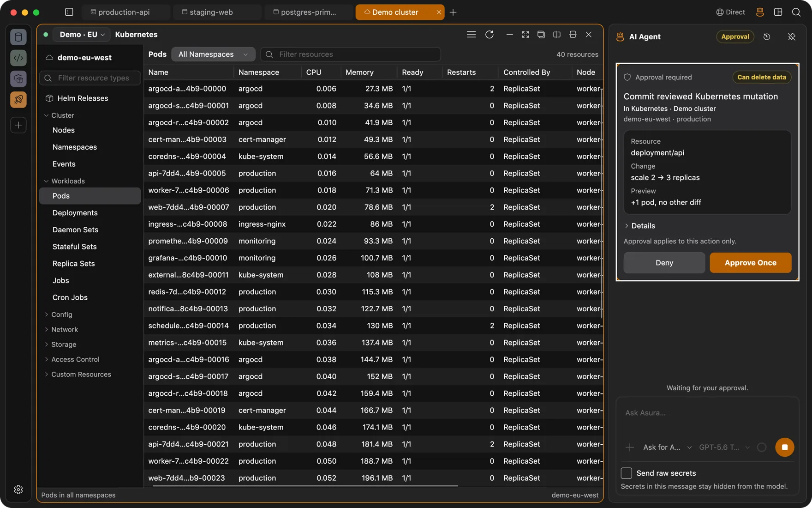The image size is (812, 508).
Task: Open layout grid icon in title bar
Action: pyautogui.click(x=778, y=12)
